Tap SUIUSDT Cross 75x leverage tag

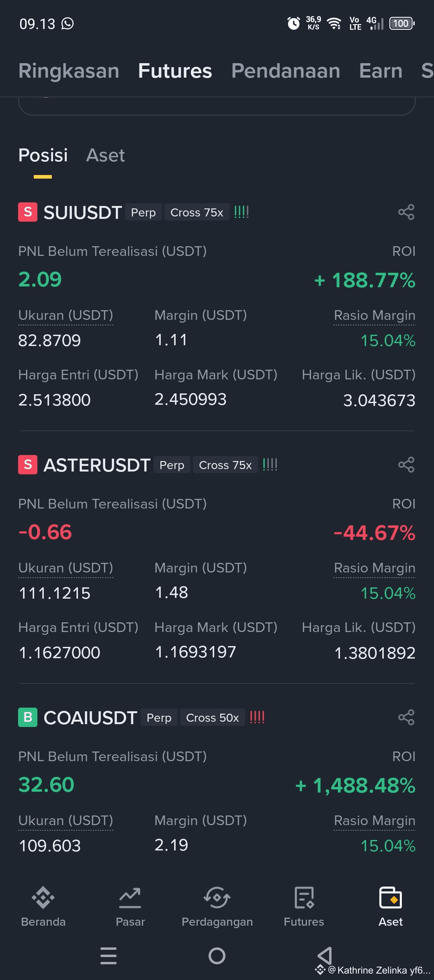coord(197,212)
